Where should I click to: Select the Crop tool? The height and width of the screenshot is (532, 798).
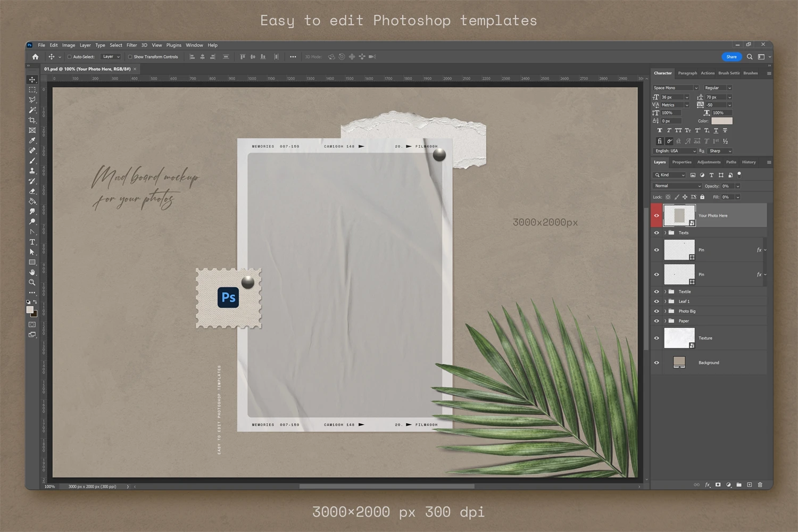[32, 120]
